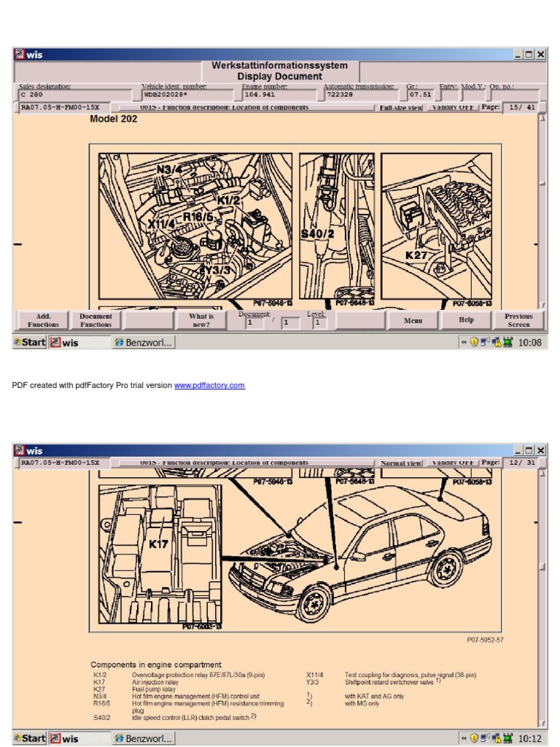Click reference number P07-5952-57
The width and height of the screenshot is (560, 747).
(x=485, y=640)
